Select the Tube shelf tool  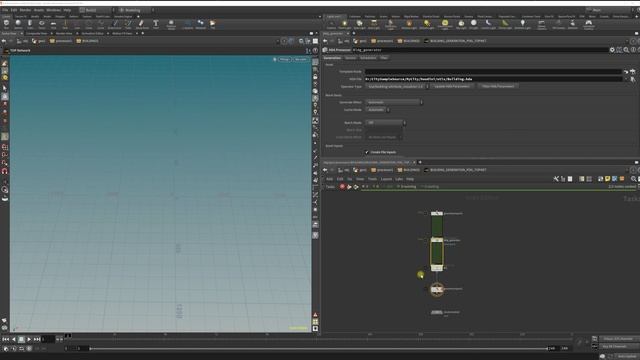(30, 24)
